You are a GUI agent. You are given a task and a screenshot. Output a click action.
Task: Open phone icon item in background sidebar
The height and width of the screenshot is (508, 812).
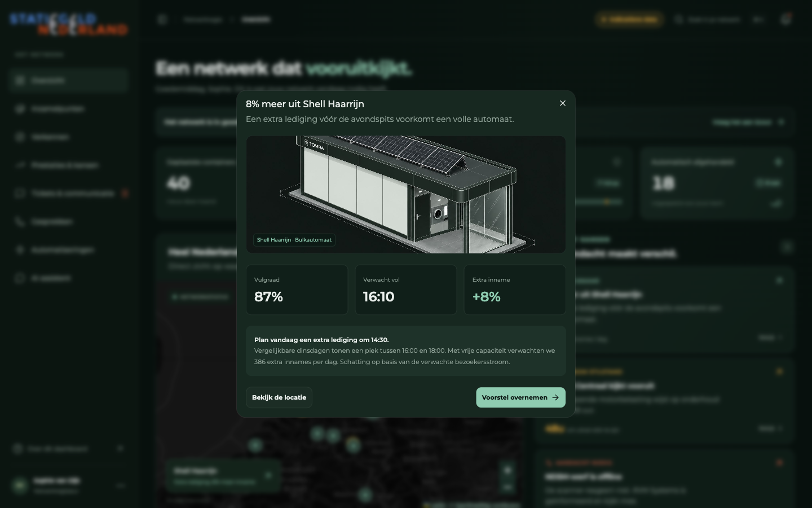[69, 222]
